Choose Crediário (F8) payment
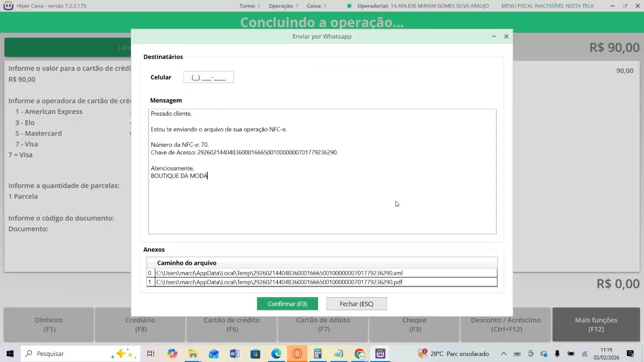This screenshot has width=644, height=362. coord(140,324)
